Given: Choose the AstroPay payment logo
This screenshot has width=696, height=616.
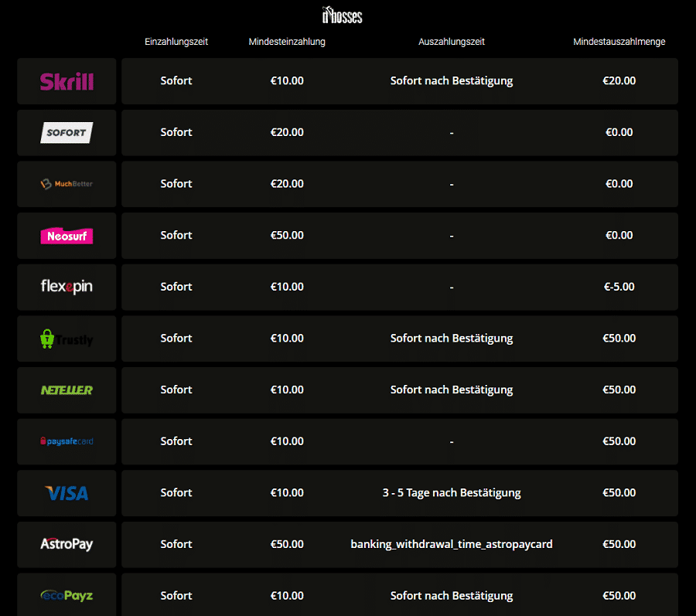Looking at the screenshot, I should 67,544.
